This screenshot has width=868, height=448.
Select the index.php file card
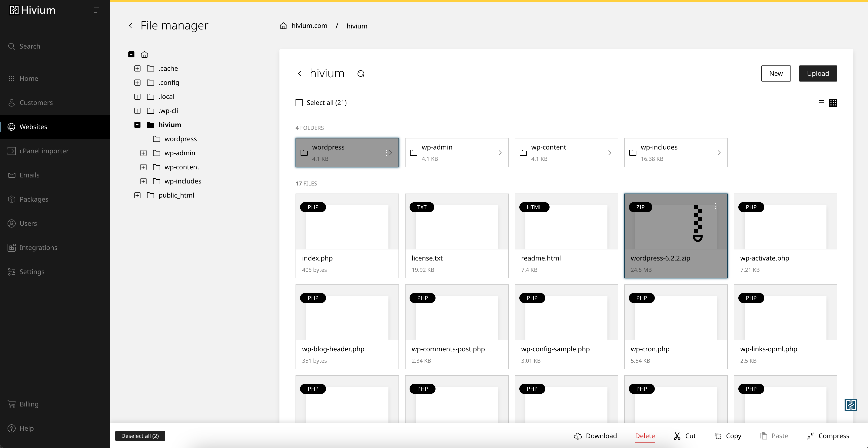(347, 236)
